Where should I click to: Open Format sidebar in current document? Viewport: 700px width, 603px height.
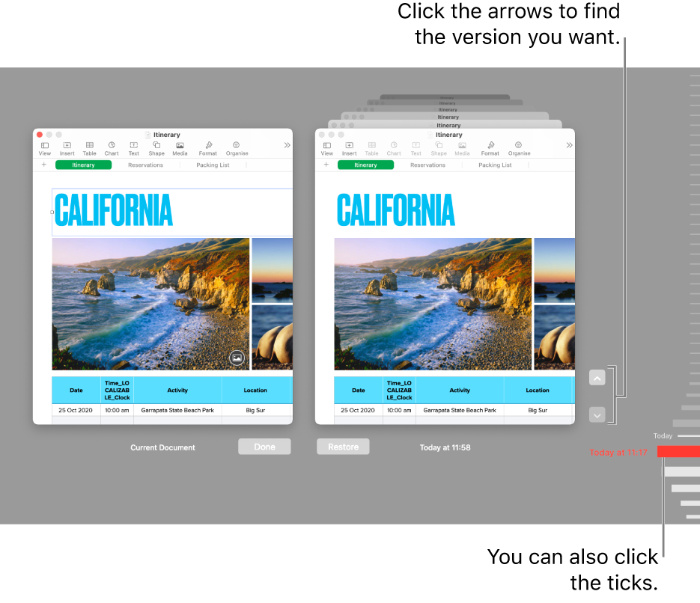(208, 149)
